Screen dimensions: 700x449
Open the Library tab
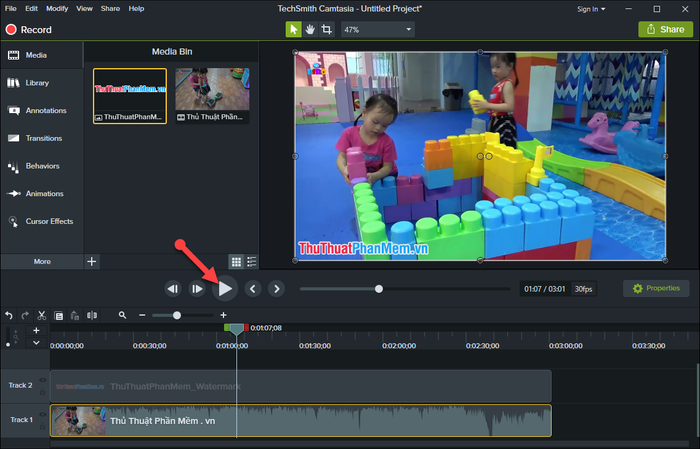(42, 83)
